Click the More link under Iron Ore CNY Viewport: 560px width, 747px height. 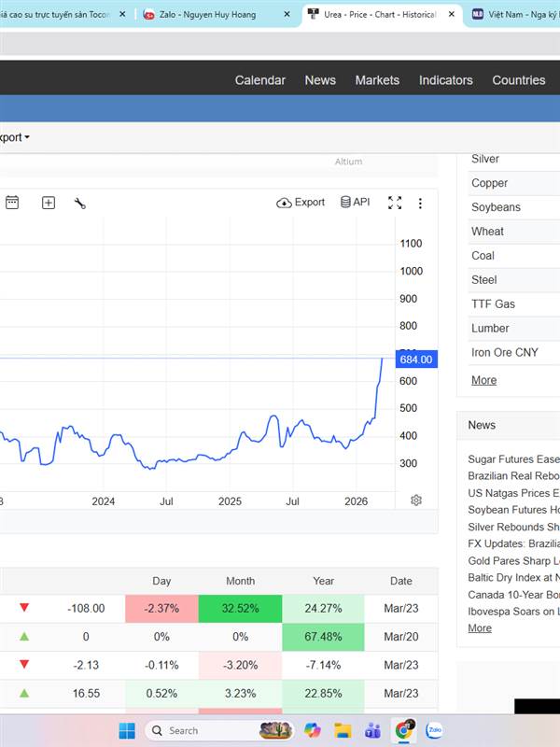tap(483, 380)
